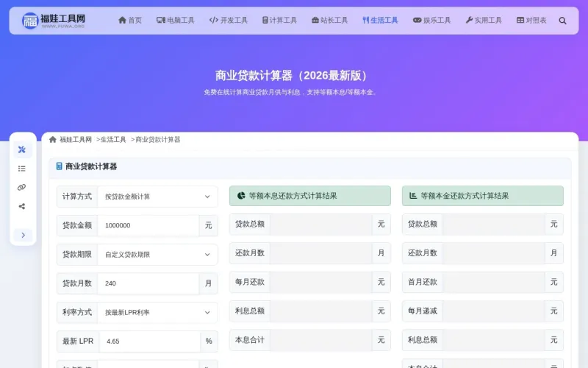This screenshot has height=368, width=588.
Task: Click 等额本金还款方式计算结果 header
Action: click(x=483, y=196)
